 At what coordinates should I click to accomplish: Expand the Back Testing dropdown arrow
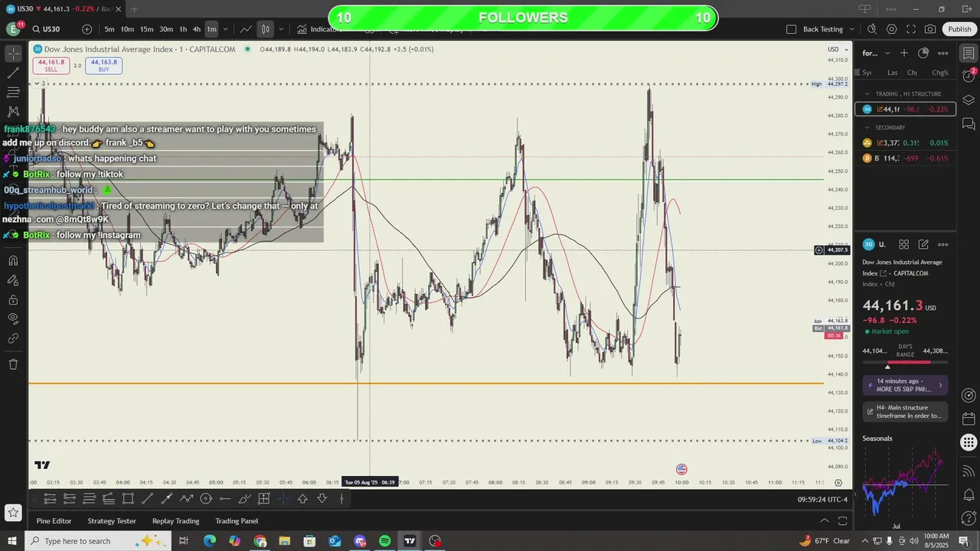click(x=851, y=29)
